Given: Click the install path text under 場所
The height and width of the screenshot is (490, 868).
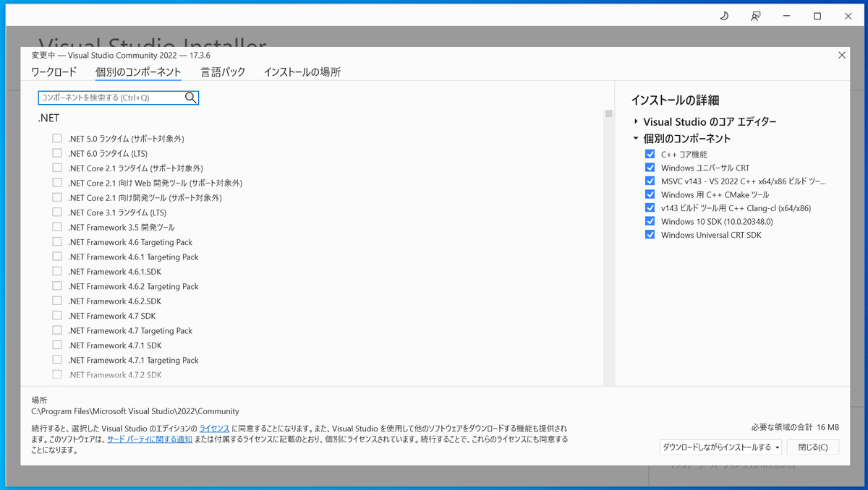Looking at the screenshot, I should 135,411.
